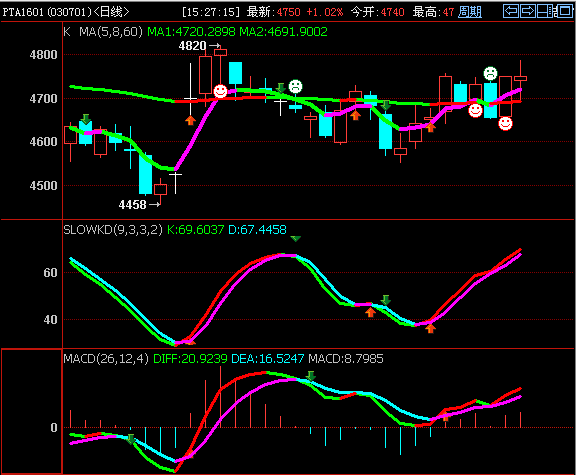Click the MA(5,8,60) indicator label
This screenshot has height=475, width=576.
click(x=111, y=32)
